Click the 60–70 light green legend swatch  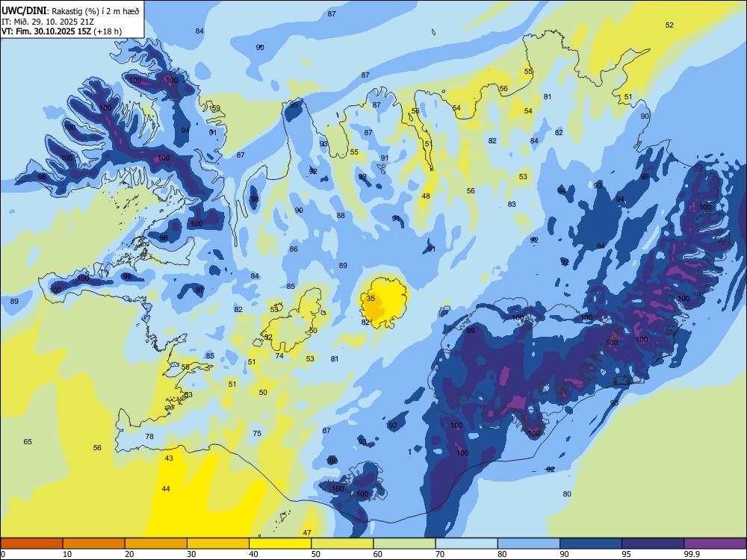click(x=404, y=544)
